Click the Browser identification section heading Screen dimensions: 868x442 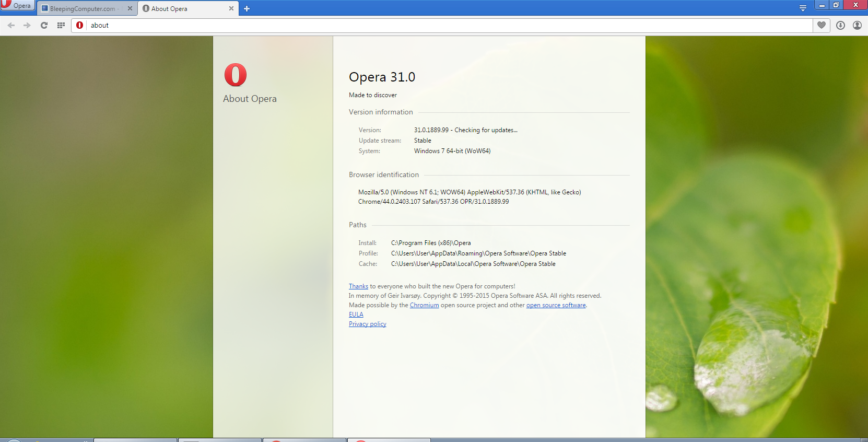(384, 175)
